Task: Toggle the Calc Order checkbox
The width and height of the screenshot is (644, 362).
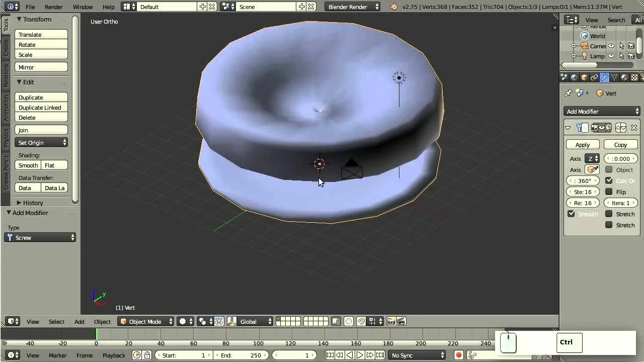Action: point(609,181)
